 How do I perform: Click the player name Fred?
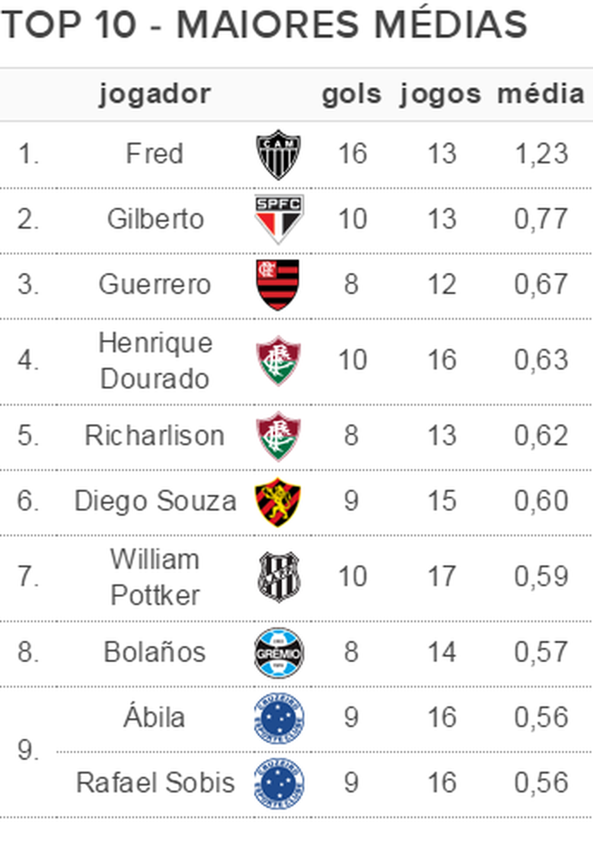(155, 154)
